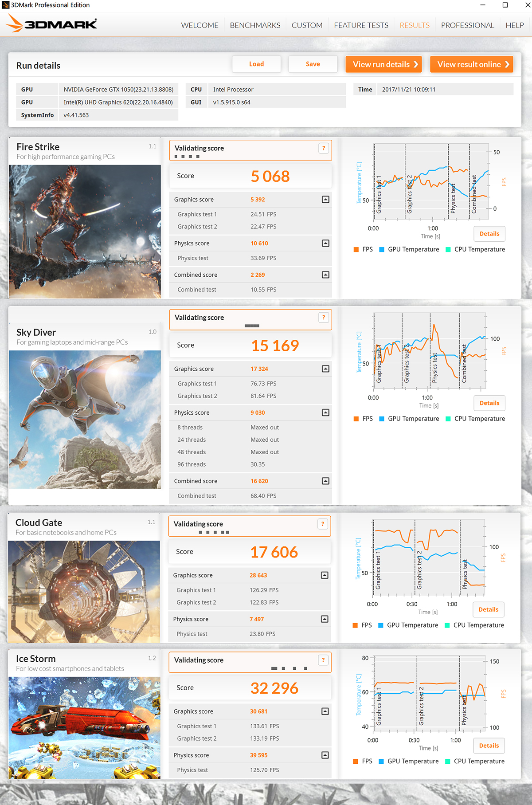This screenshot has width=532, height=805.
Task: Click the Fire Strike title heading
Action: tap(38, 147)
